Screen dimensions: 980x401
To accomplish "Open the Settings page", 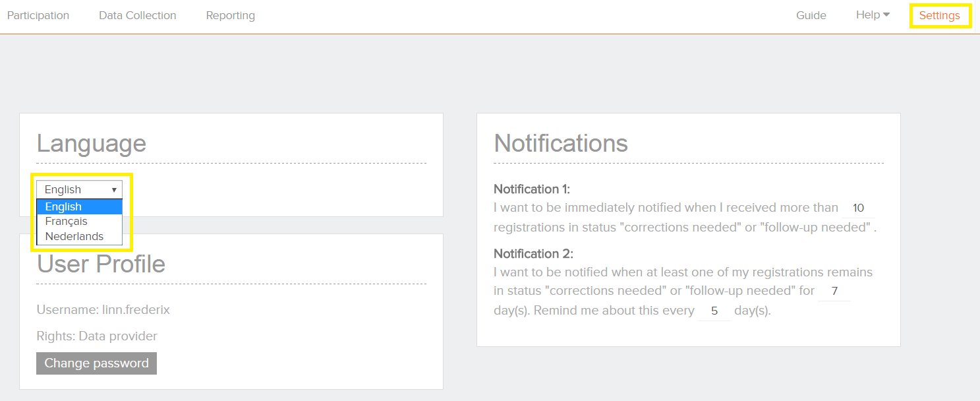I will [939, 15].
